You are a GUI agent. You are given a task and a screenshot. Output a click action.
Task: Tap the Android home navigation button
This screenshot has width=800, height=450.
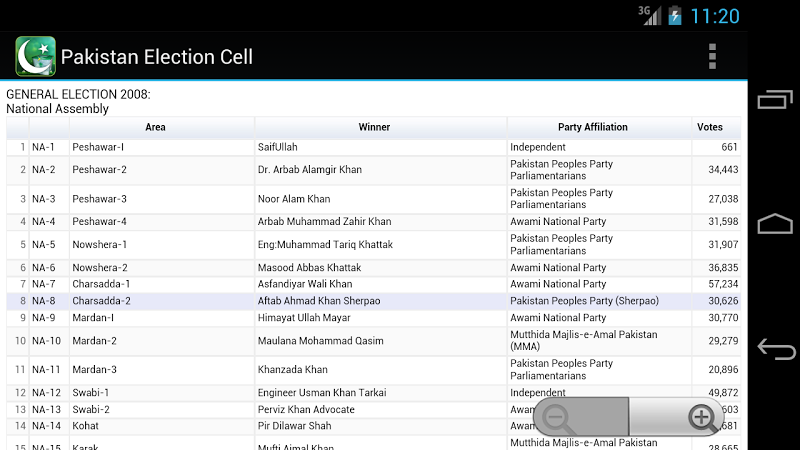[775, 224]
